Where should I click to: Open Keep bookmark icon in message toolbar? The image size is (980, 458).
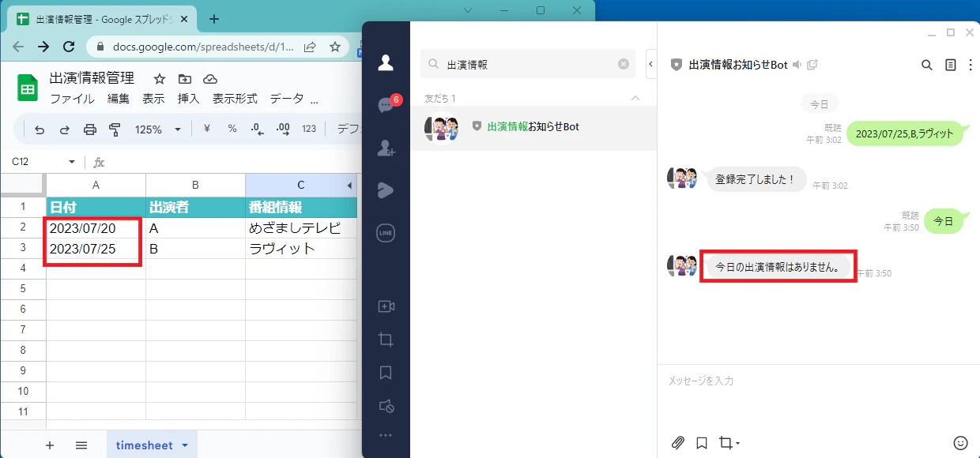(x=701, y=443)
